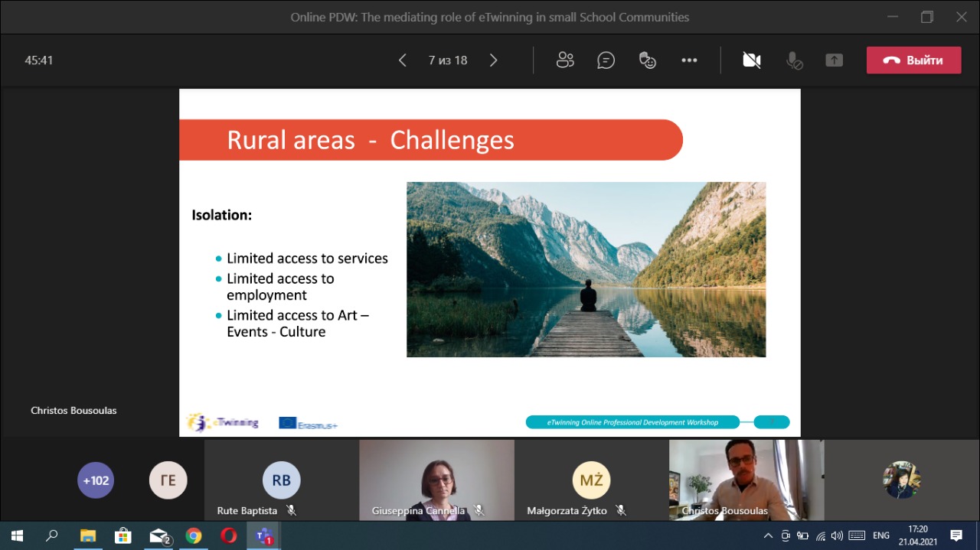Turn on the camera
980x550 pixels.
pos(751,60)
